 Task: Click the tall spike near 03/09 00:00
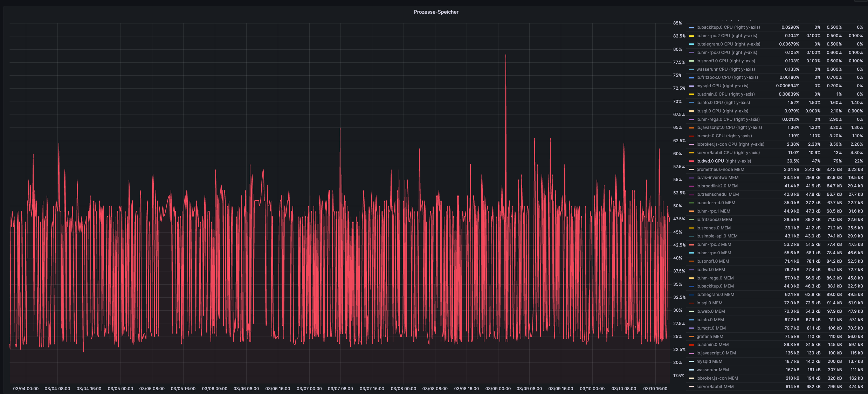point(505,56)
